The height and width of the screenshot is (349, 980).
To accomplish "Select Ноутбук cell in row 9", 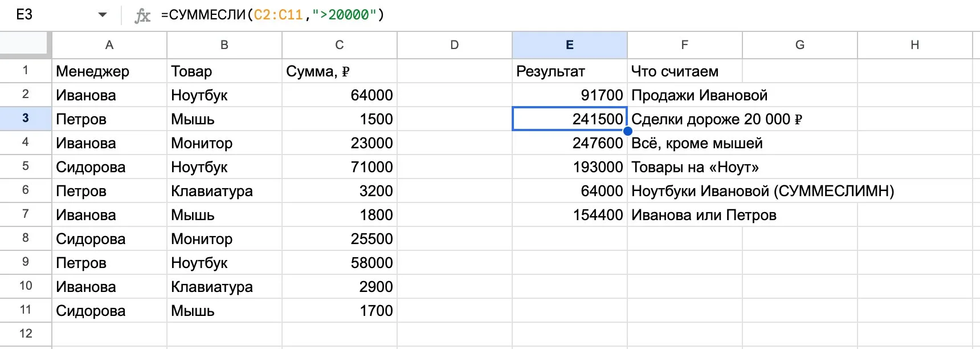I will [224, 263].
